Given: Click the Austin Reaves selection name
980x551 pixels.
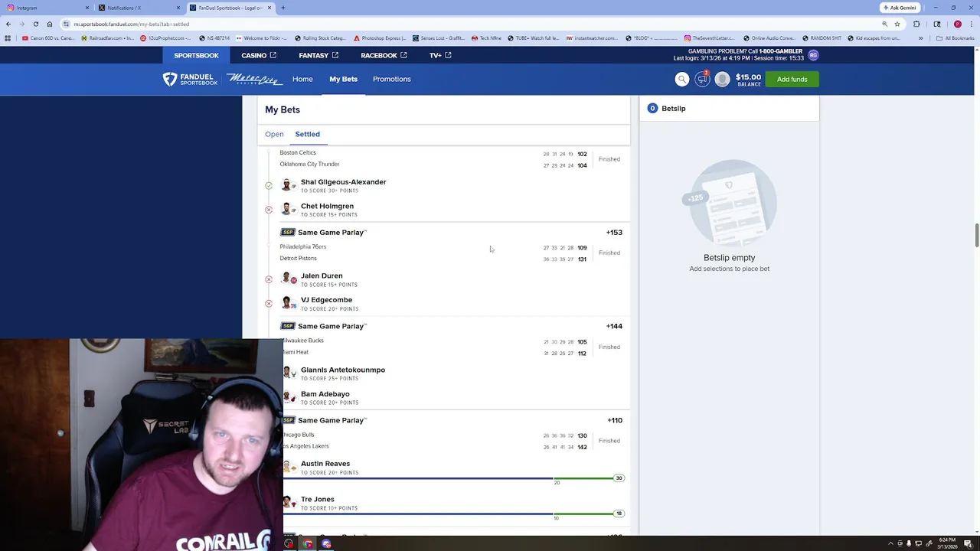Looking at the screenshot, I should pos(325,464).
